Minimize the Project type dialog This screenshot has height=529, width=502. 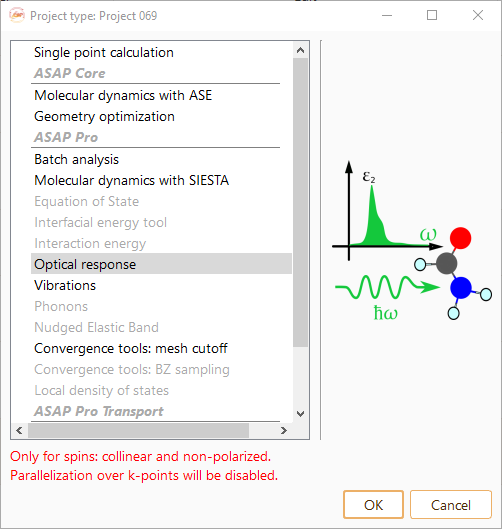(387, 15)
